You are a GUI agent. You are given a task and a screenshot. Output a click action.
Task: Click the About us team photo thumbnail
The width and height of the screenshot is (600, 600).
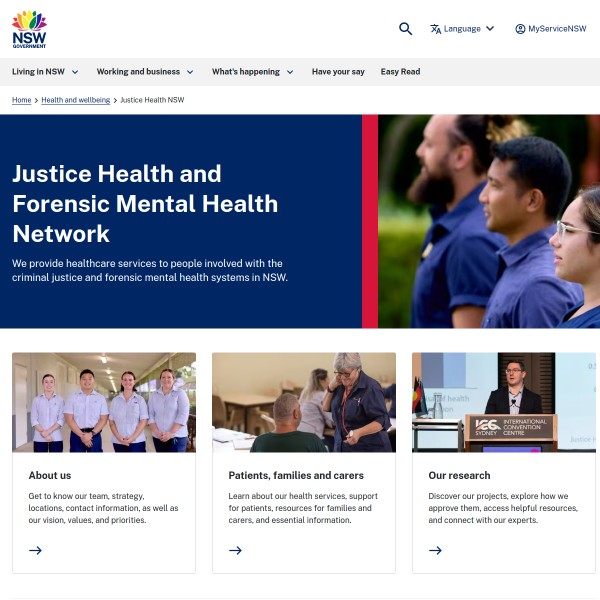coord(104,402)
